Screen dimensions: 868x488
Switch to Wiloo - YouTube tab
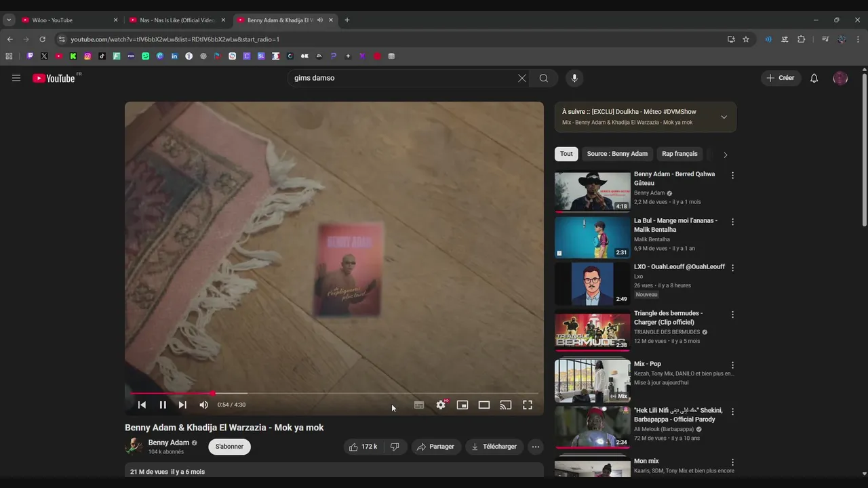(68, 20)
